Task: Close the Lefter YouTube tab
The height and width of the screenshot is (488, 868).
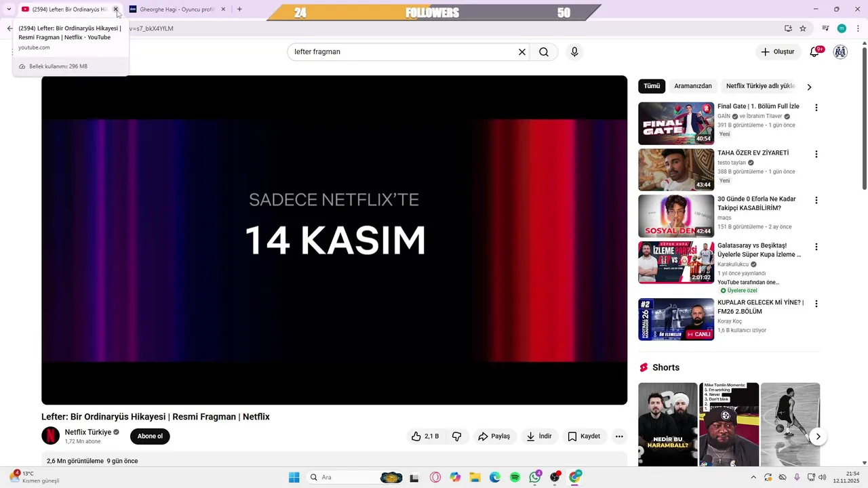Action: pos(116,9)
